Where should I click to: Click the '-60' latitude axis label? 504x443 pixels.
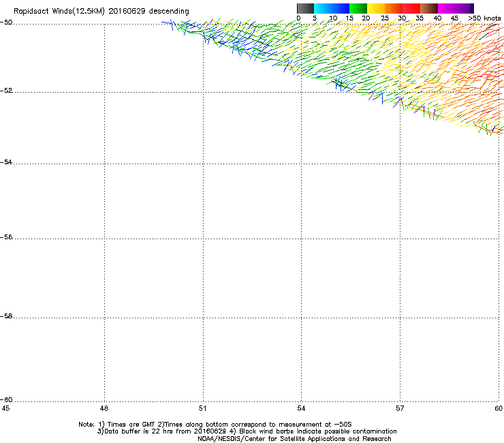click(6, 399)
